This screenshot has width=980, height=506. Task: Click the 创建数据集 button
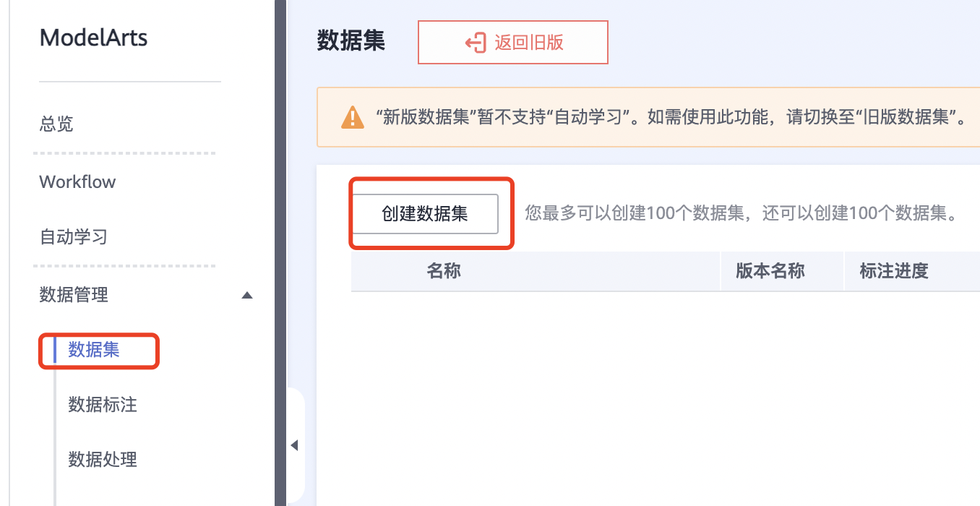point(425,214)
